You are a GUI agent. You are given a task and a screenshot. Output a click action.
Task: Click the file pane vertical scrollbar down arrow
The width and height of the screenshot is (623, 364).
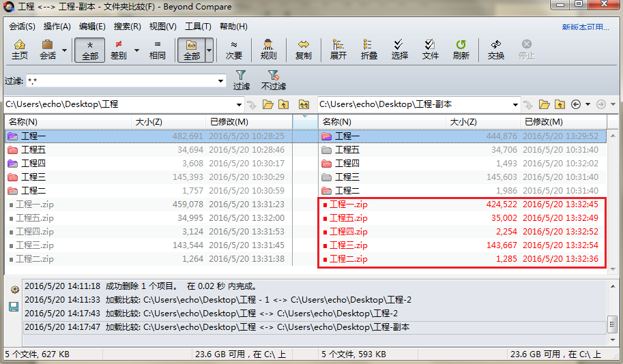pos(613,269)
